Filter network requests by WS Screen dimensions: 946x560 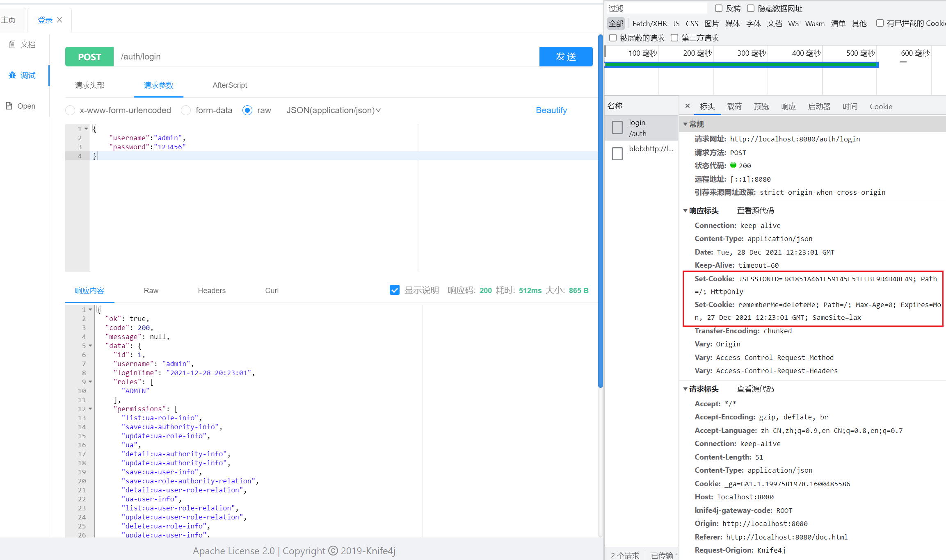pyautogui.click(x=793, y=24)
